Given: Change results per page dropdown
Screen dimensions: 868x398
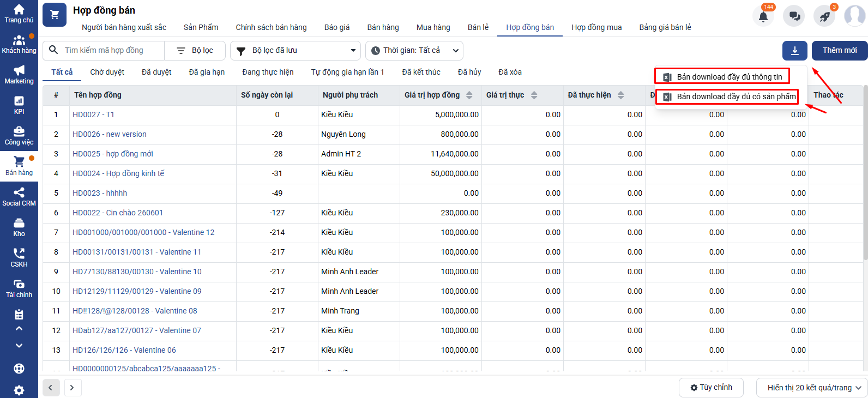Looking at the screenshot, I should 811,388.
